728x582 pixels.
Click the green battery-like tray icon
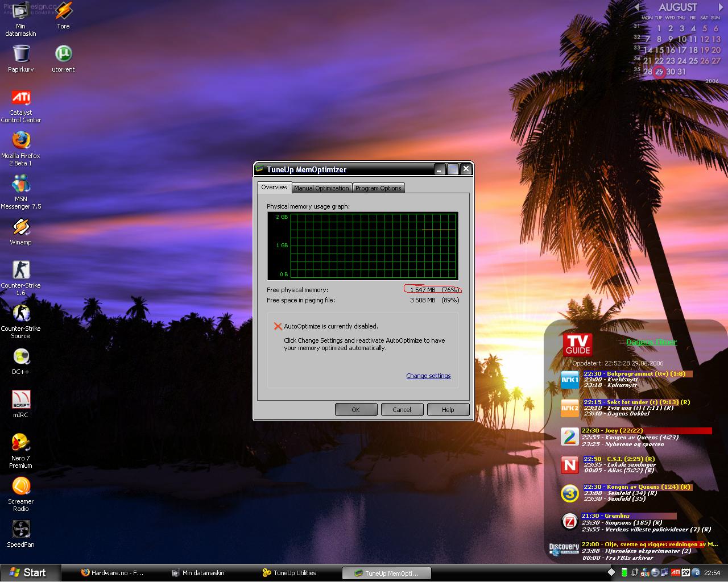tap(624, 572)
